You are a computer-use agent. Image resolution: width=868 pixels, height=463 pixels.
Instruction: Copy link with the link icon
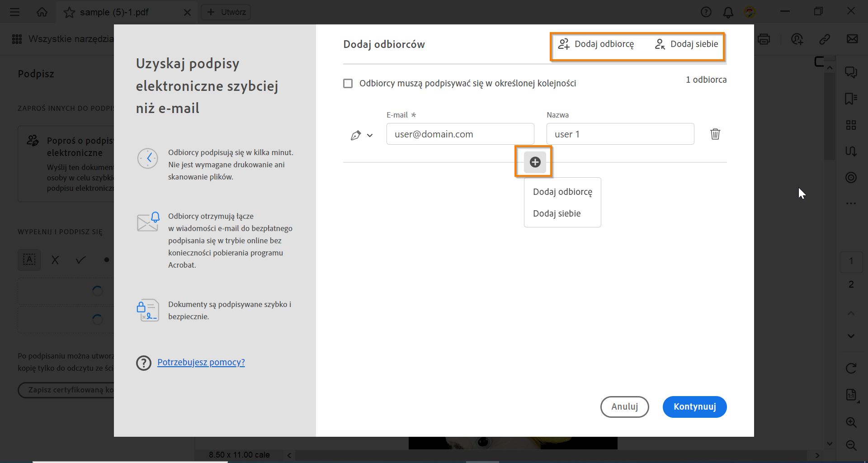coord(825,39)
